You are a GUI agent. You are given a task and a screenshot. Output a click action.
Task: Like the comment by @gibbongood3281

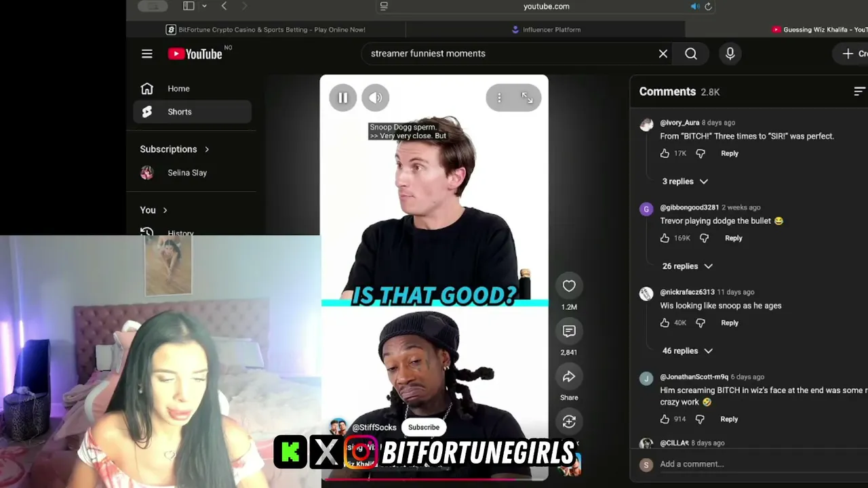point(665,239)
